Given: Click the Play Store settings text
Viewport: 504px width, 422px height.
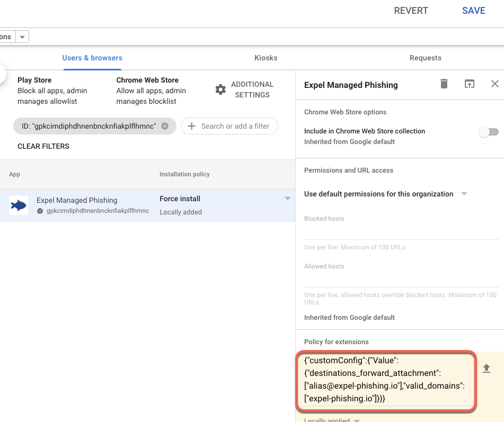Looking at the screenshot, I should point(52,91).
